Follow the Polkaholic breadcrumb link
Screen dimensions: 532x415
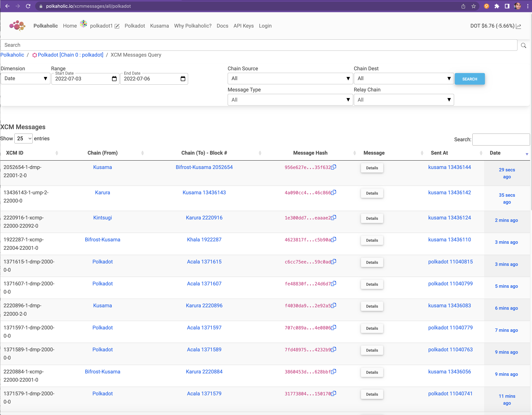coord(12,55)
